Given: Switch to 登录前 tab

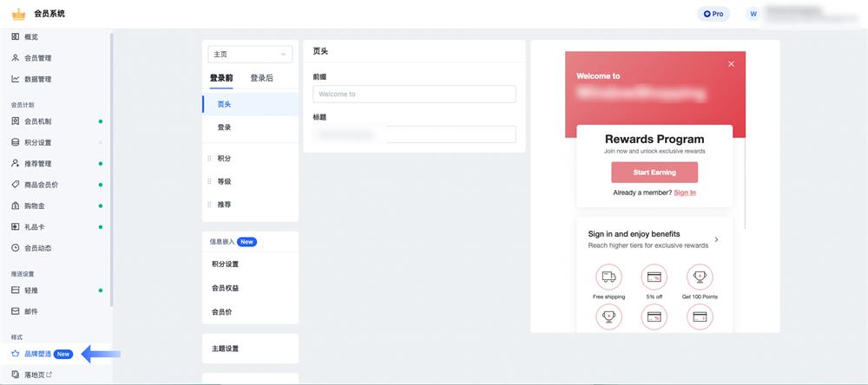Looking at the screenshot, I should (x=220, y=78).
